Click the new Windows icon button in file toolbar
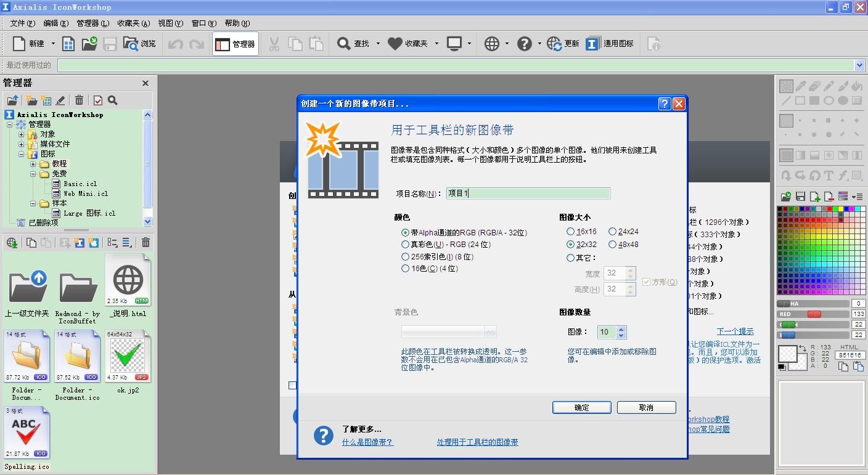Screen dimensions: 868x475 click(79, 243)
